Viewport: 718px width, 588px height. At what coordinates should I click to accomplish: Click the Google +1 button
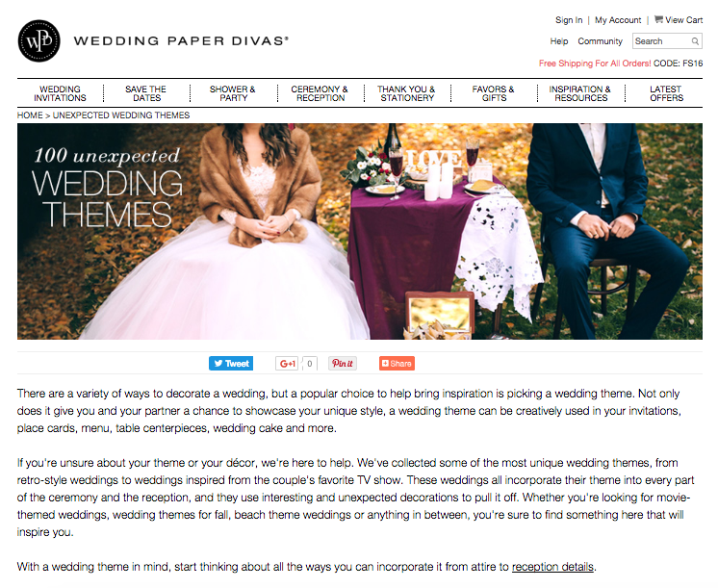click(x=287, y=363)
